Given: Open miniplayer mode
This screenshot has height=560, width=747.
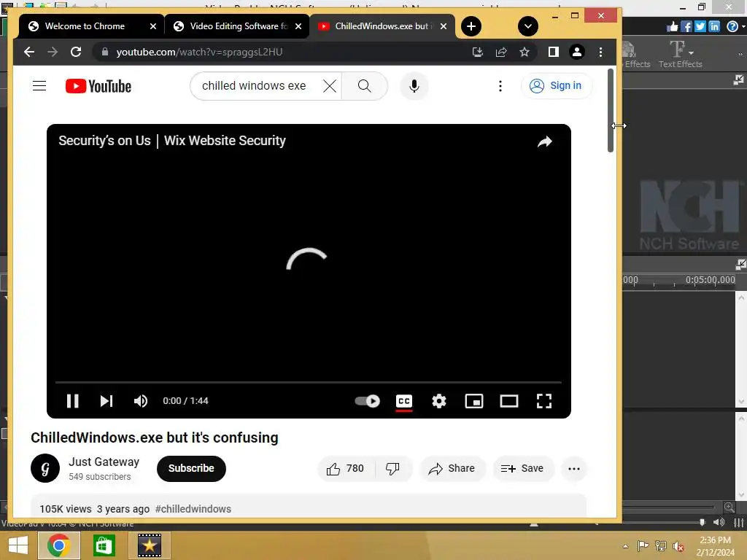Looking at the screenshot, I should click(x=474, y=401).
